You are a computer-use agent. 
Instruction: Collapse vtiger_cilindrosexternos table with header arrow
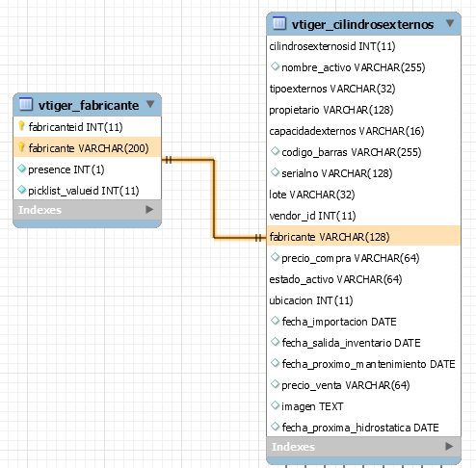[450, 23]
